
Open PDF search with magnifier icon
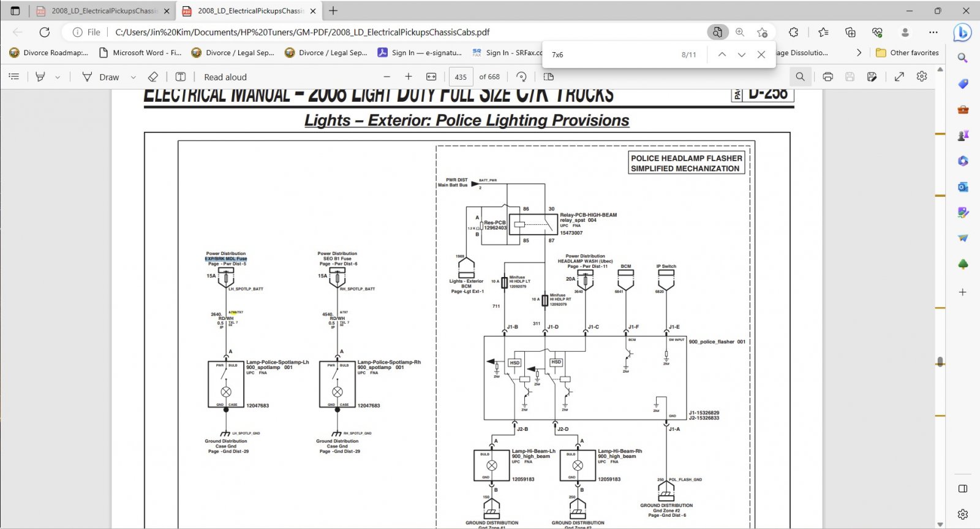[800, 77]
